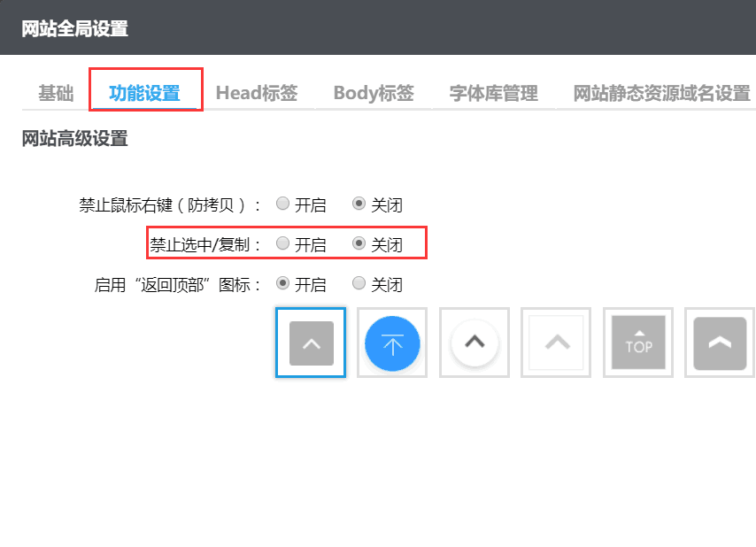
Task: Disable the 返回顶部 icon by clicking 关闭
Action: [x=358, y=284]
